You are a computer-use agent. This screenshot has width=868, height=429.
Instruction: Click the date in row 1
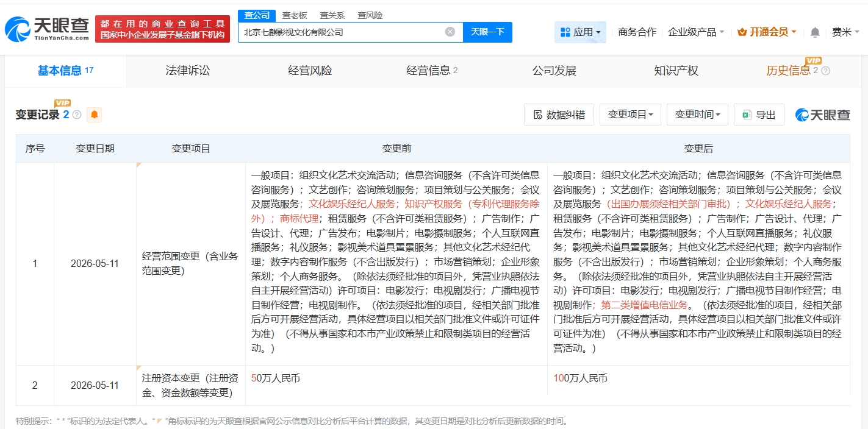(95, 264)
